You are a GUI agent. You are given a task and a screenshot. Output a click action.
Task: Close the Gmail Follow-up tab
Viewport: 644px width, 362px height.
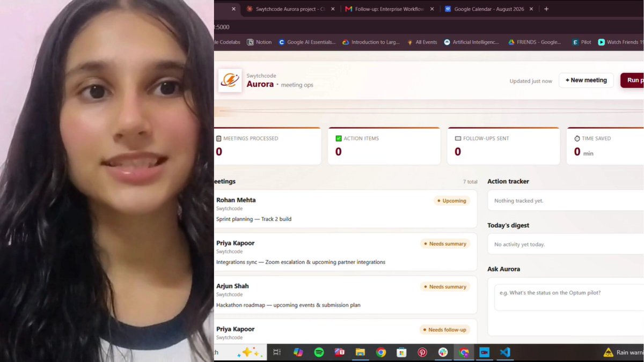pos(432,9)
